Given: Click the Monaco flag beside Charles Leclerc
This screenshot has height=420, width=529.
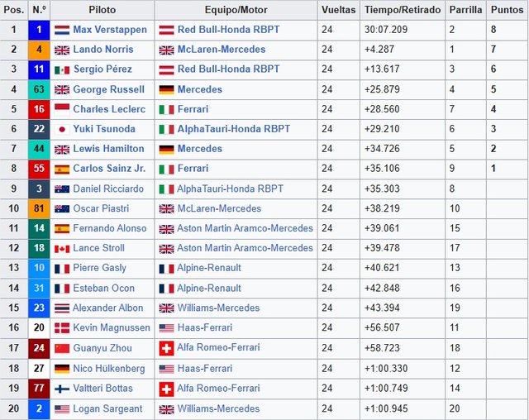Looking at the screenshot, I should [62, 110].
